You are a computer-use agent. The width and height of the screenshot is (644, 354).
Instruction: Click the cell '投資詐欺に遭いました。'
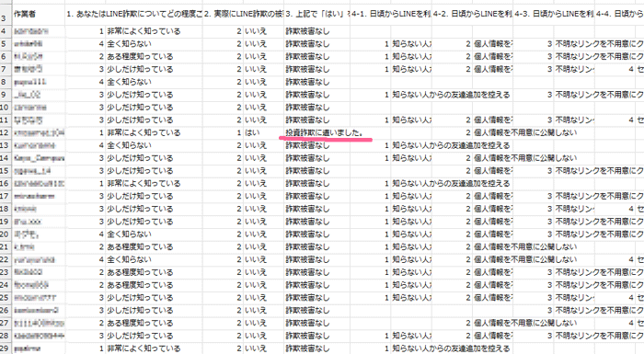(325, 132)
